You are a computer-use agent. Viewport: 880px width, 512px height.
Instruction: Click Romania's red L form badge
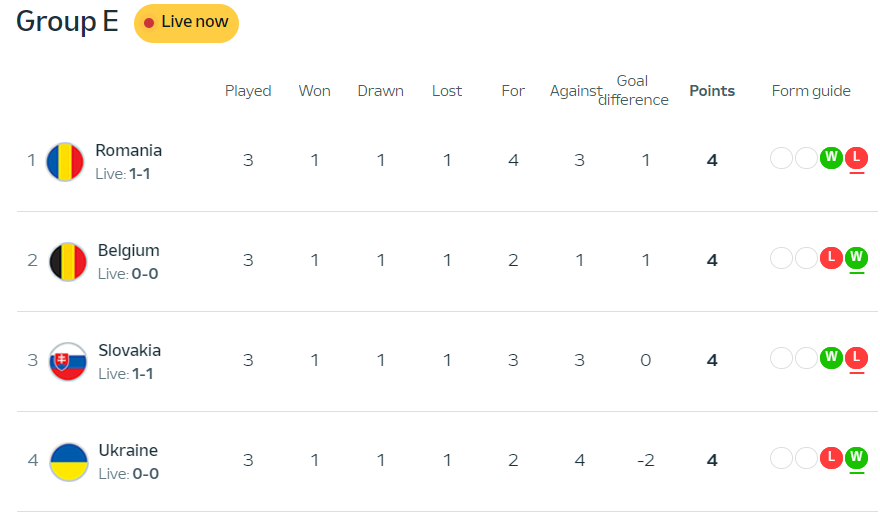pyautogui.click(x=856, y=157)
